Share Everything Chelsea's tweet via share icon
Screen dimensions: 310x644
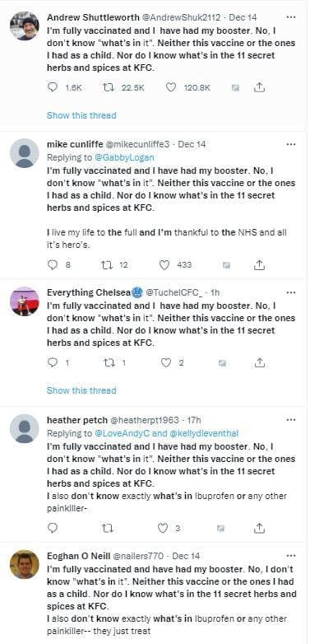[x=259, y=362]
